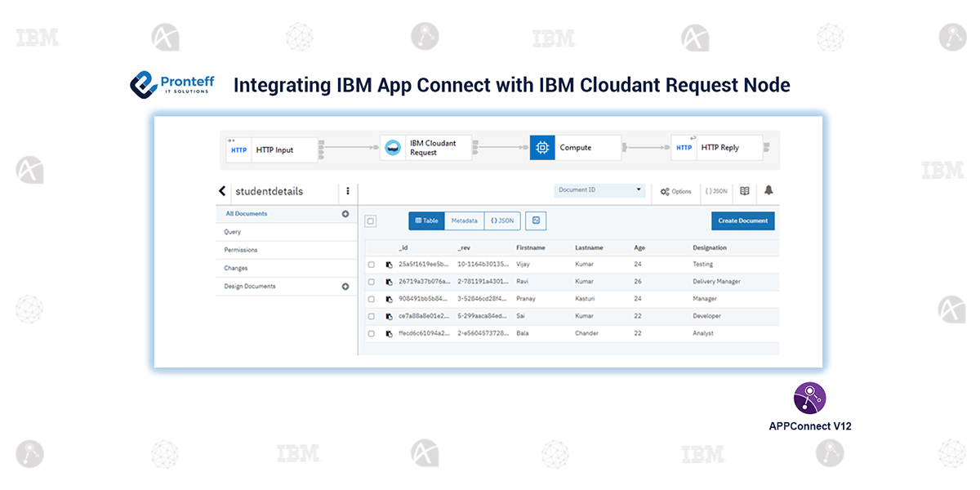This screenshot has height=490, width=980.
Task: Check the box for Ravi's row
Action: coord(371,282)
